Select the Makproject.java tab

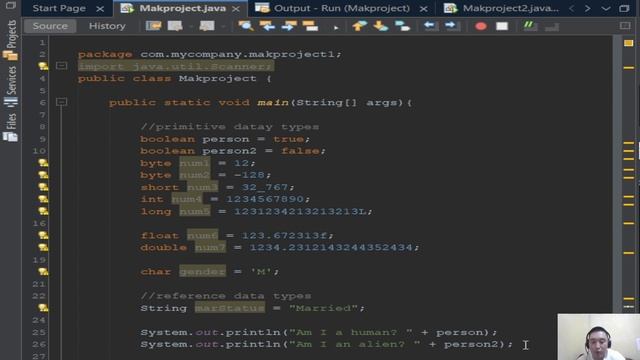point(182,8)
